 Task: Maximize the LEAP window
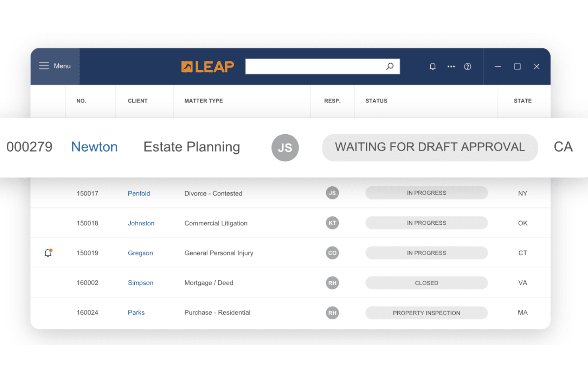pyautogui.click(x=517, y=66)
